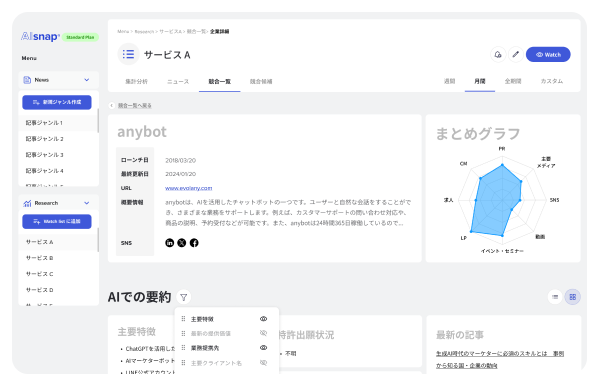Screen dimensions: 599x386
Task: Click the Research list scrollbar
Action: (98, 240)
